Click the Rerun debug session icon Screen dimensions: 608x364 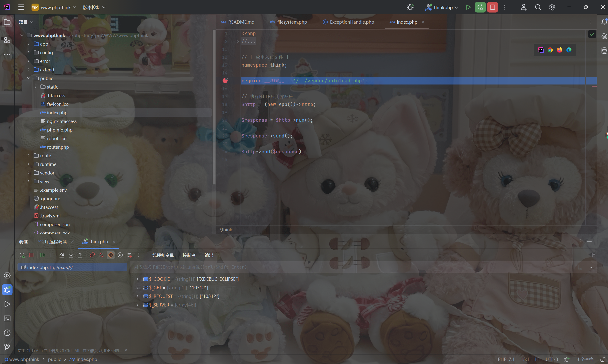pyautogui.click(x=22, y=255)
